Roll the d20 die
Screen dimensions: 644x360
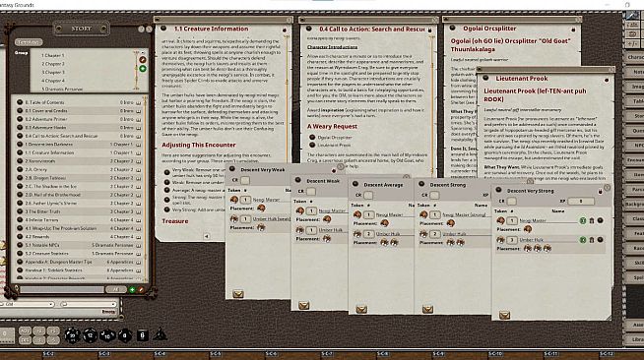pyautogui.click(x=73, y=335)
